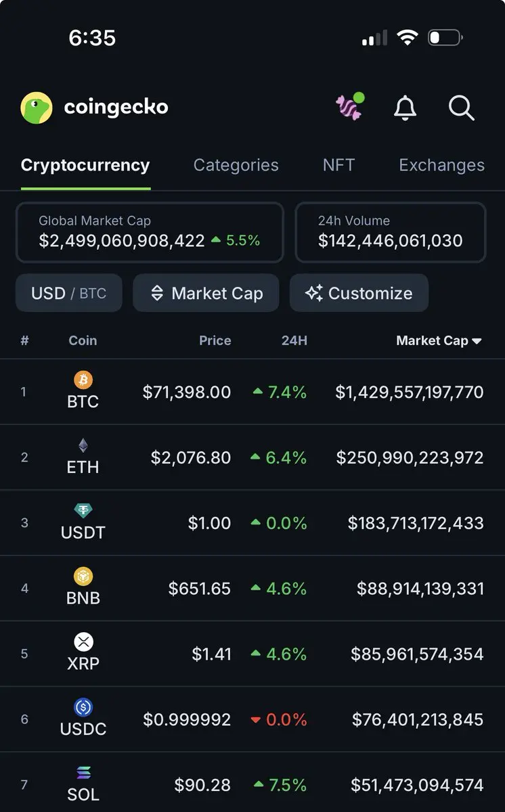This screenshot has height=812, width=505.
Task: Switch to the Categories tab
Action: pos(236,165)
